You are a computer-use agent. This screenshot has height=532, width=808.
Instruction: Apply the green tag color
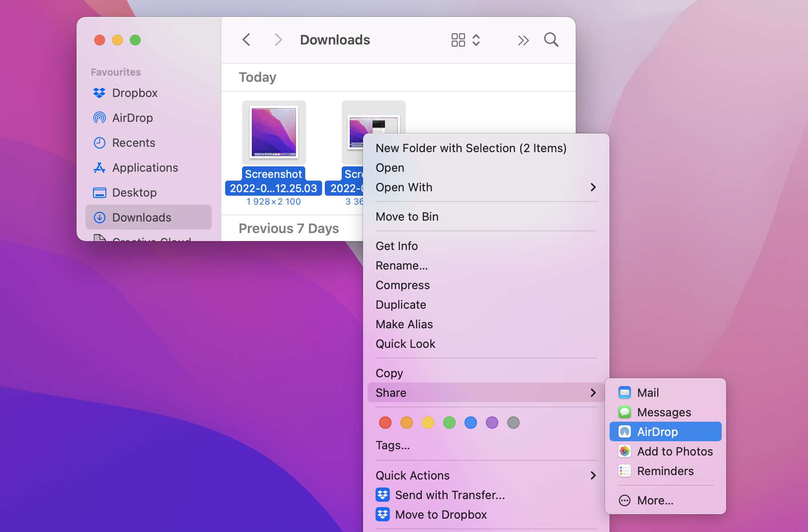[x=449, y=423]
